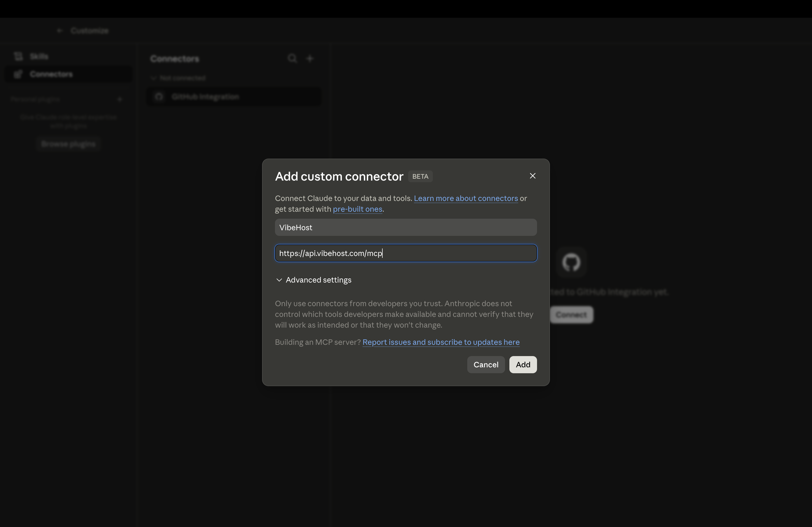The height and width of the screenshot is (527, 812).
Task: Go back from Customize page
Action: (x=60, y=31)
